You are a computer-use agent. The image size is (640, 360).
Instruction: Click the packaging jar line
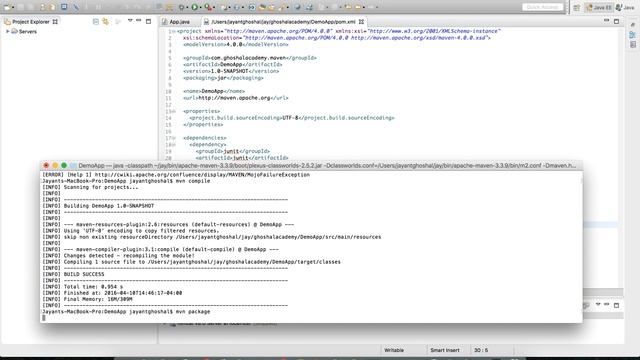[223, 78]
